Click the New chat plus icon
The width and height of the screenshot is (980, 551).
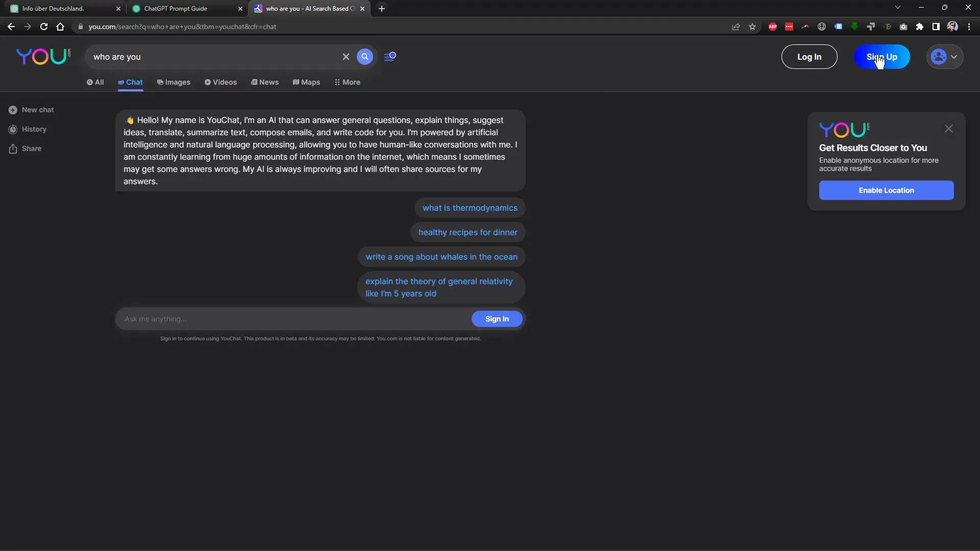tap(12, 110)
